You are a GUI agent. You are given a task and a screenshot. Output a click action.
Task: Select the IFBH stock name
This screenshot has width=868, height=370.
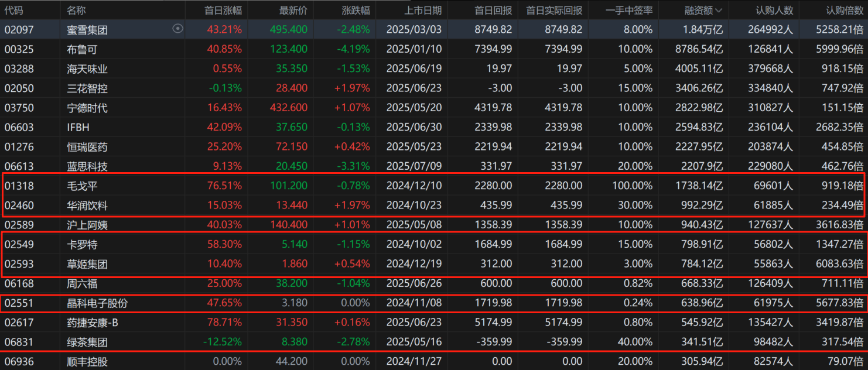[x=78, y=127]
